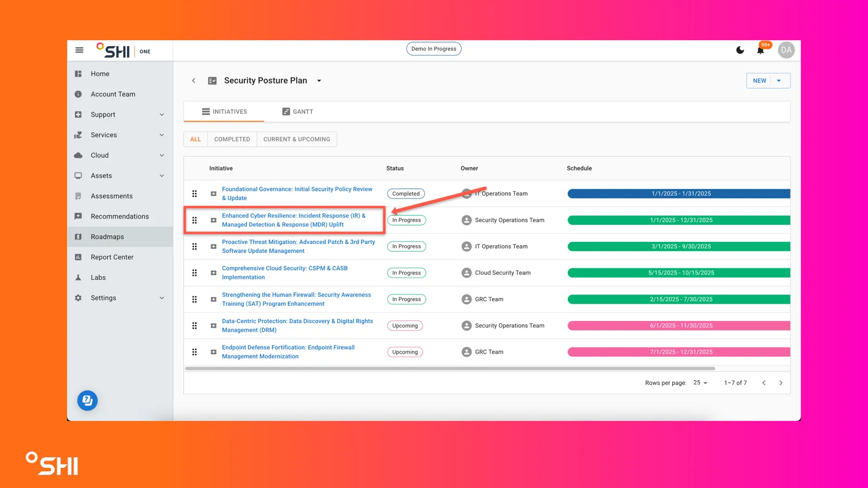Screen dimensions: 868x488
Task: Click the Labs flask icon
Action: point(78,278)
